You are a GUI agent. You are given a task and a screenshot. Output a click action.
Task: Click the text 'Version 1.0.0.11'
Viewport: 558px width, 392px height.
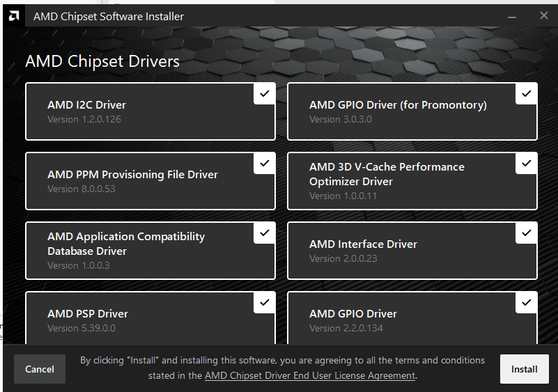(343, 196)
